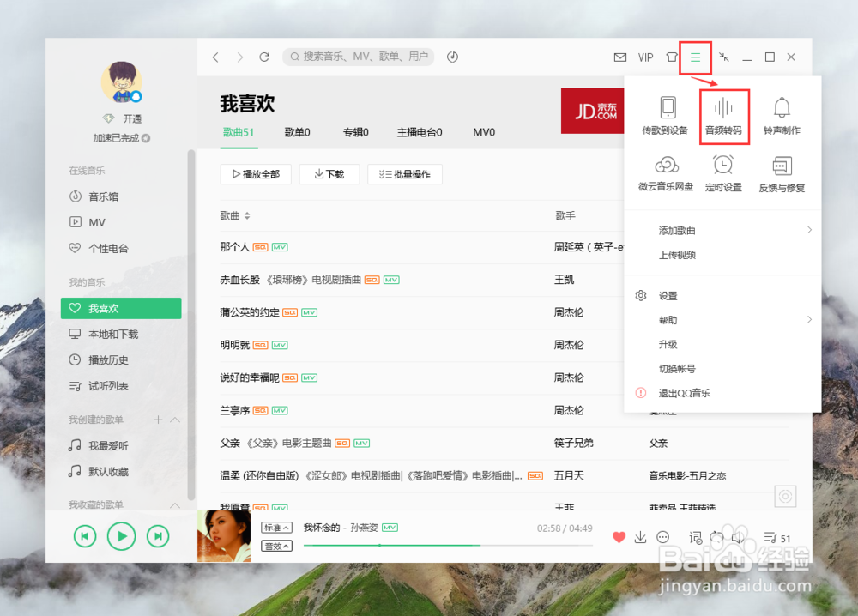Collapse 我收藏的歌单 section
The image size is (858, 616).
(175, 504)
